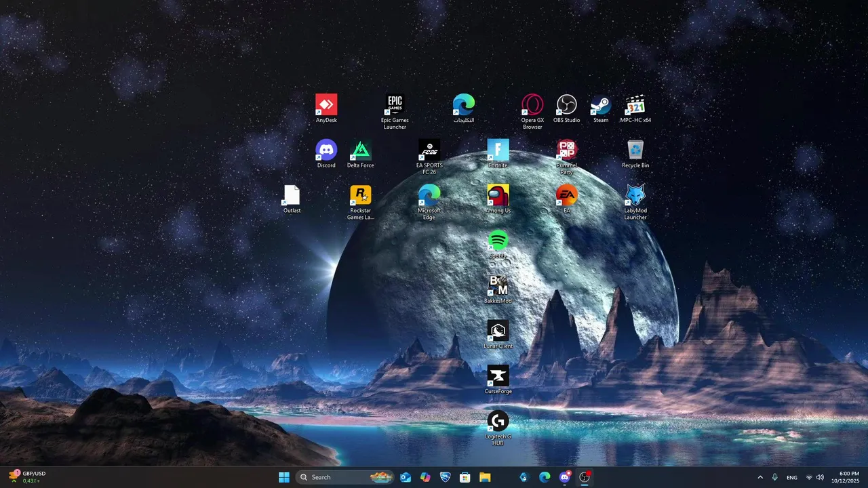The image size is (868, 488).
Task: Select the Among Us desktop icon
Action: point(498,199)
